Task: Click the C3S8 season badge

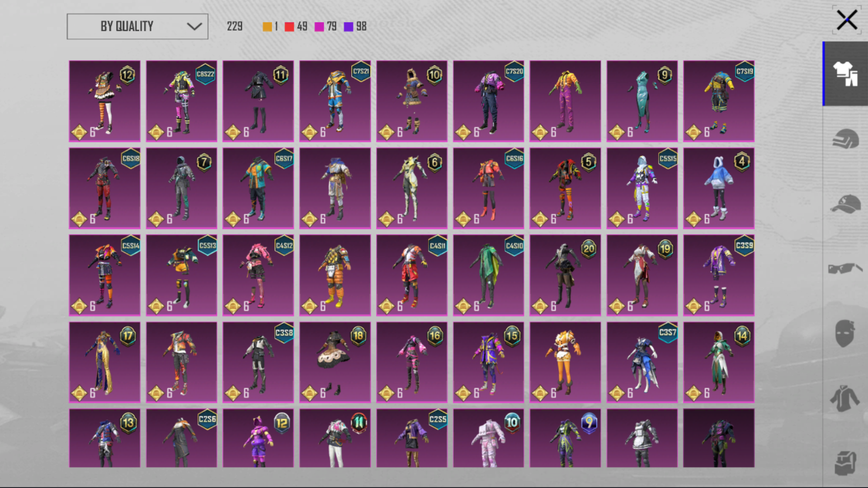Action: (284, 333)
